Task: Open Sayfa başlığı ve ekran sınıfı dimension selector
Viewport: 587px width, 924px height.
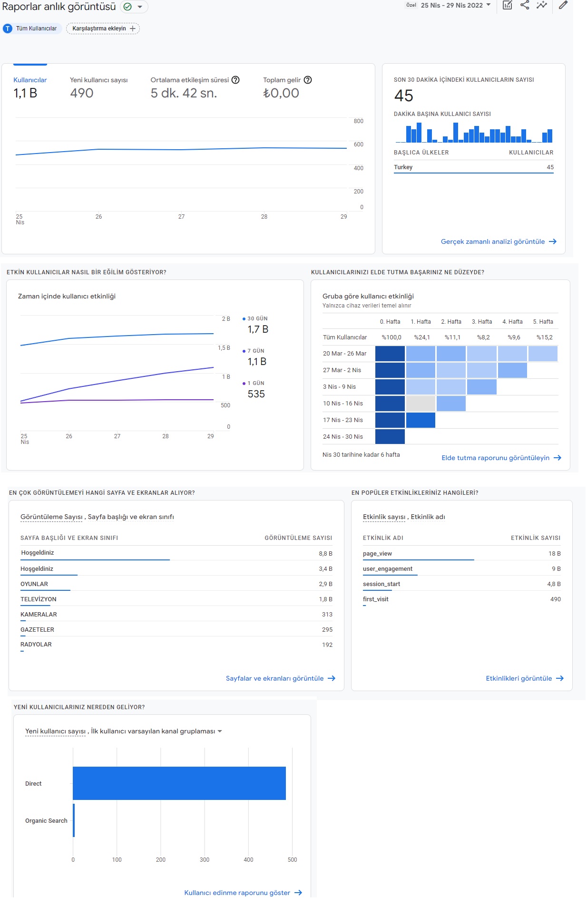Action: pyautogui.click(x=131, y=517)
